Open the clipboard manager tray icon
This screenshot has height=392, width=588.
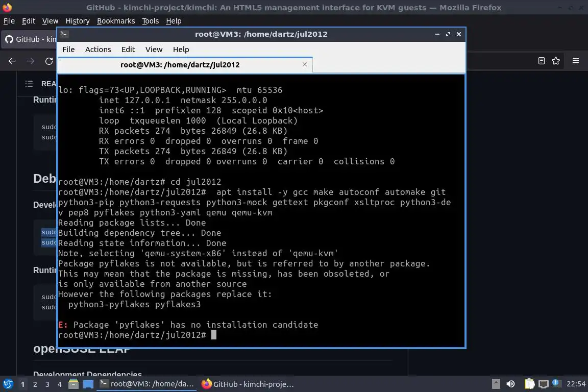529,384
